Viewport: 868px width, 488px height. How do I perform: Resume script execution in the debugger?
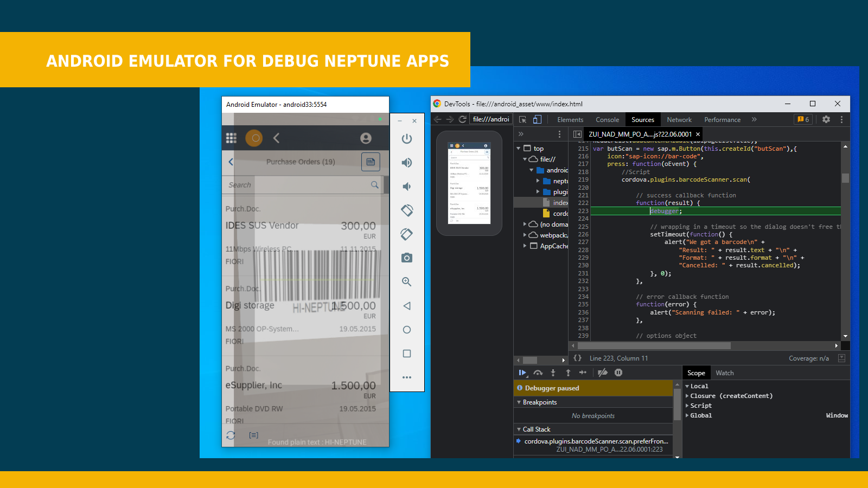tap(522, 373)
